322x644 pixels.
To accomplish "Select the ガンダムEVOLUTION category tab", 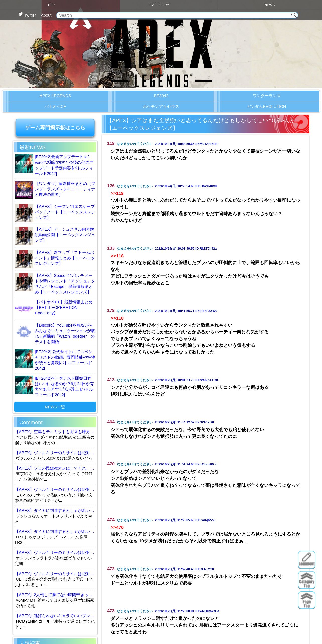I will 267,107.
